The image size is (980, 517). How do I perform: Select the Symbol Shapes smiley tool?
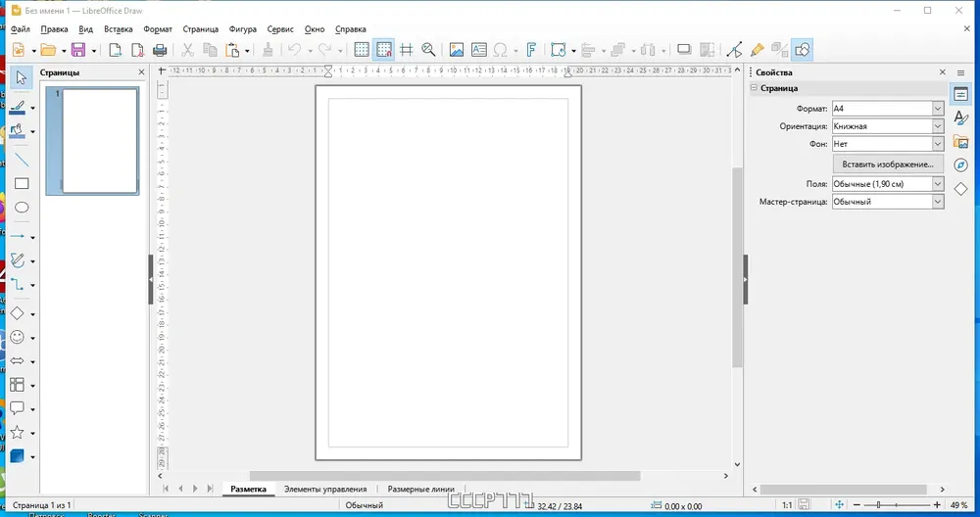pos(18,337)
